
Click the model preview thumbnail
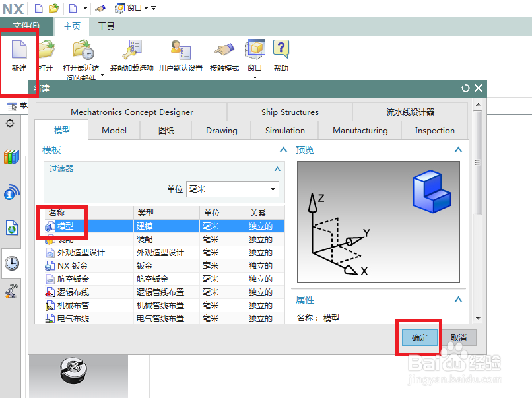378,222
